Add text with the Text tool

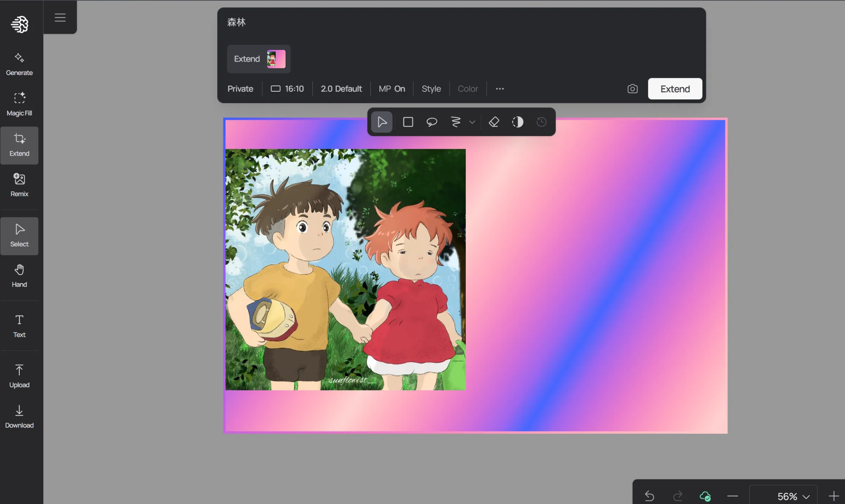pos(19,326)
